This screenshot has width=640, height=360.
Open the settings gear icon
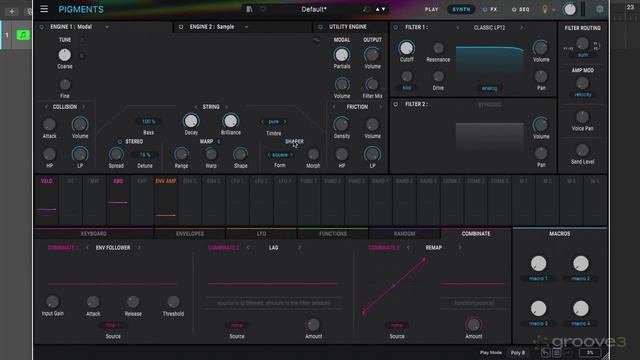point(599,9)
